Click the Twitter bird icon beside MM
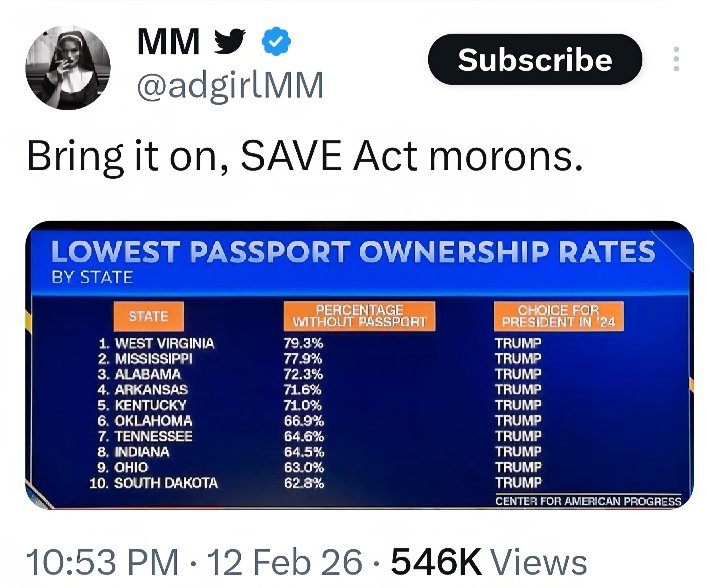Image resolution: width=709 pixels, height=588 pixels. coord(230,41)
